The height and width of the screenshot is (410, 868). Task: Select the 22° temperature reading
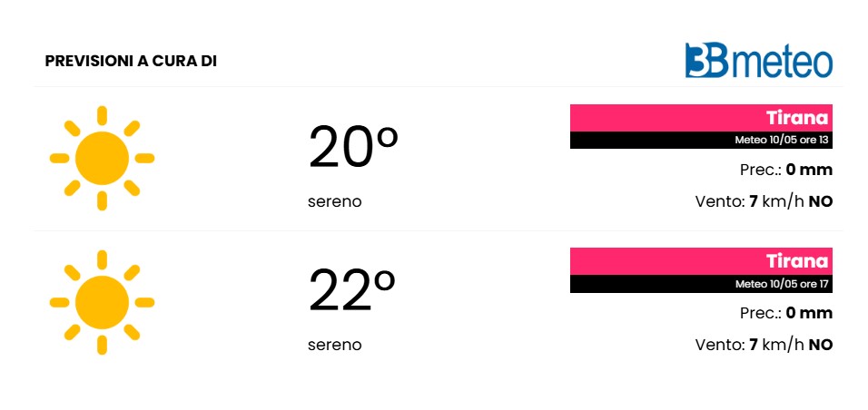click(352, 290)
